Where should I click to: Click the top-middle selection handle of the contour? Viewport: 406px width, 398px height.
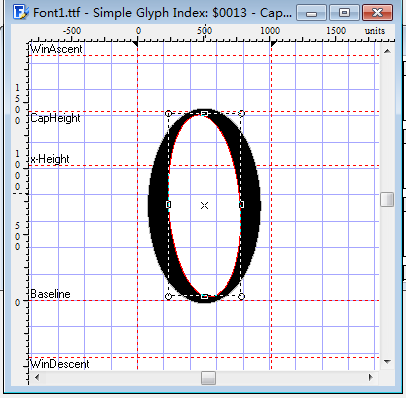point(204,114)
